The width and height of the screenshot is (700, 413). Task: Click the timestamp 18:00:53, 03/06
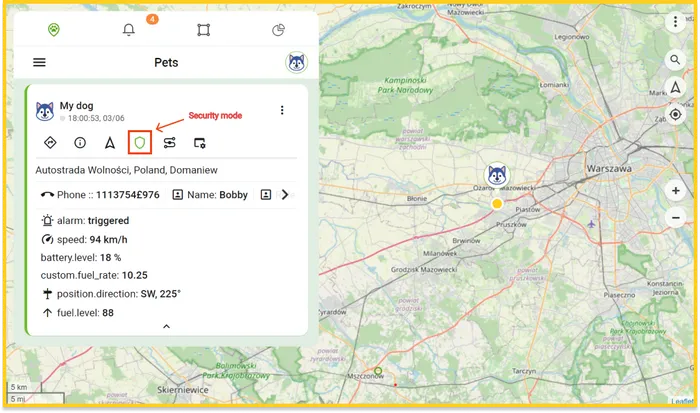click(x=96, y=118)
